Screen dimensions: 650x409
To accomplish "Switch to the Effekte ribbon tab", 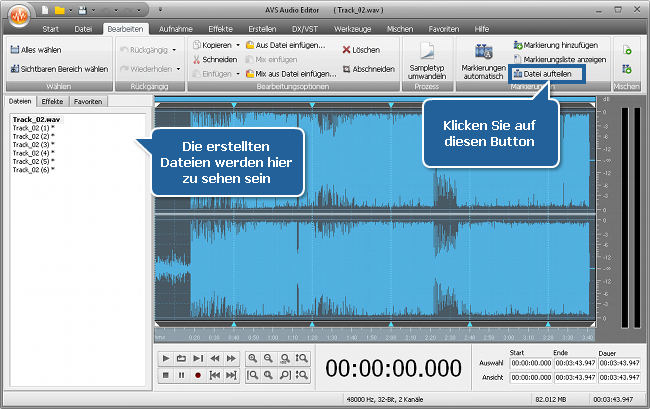I will click(x=220, y=29).
